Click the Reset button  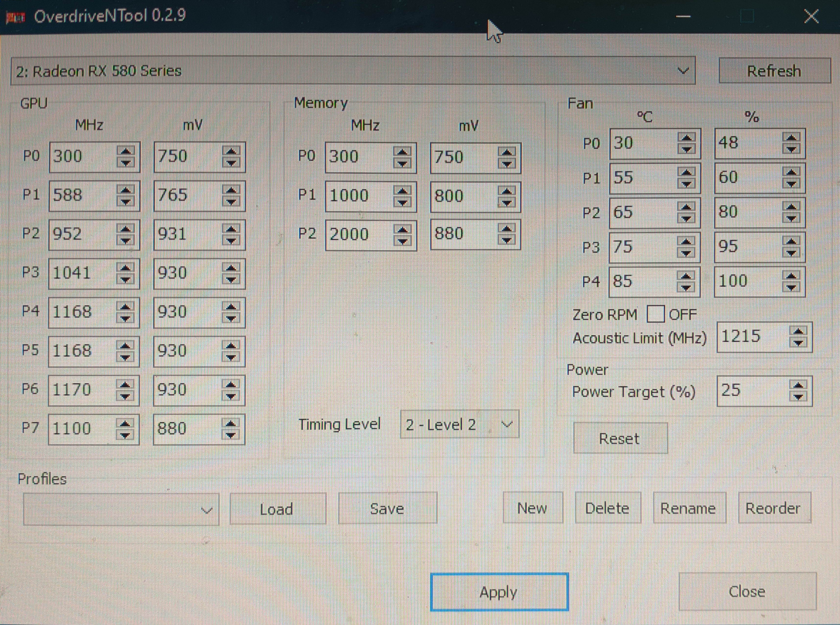[x=620, y=439]
